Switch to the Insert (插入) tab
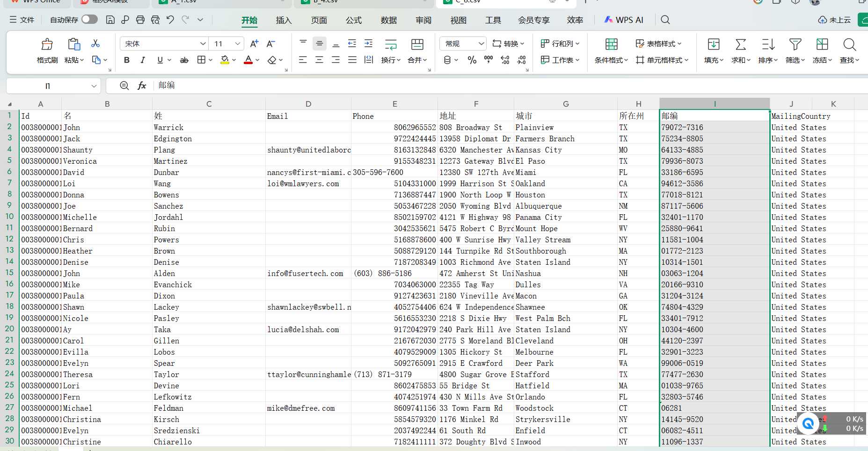Screen dimensions: 868x451 pos(284,20)
